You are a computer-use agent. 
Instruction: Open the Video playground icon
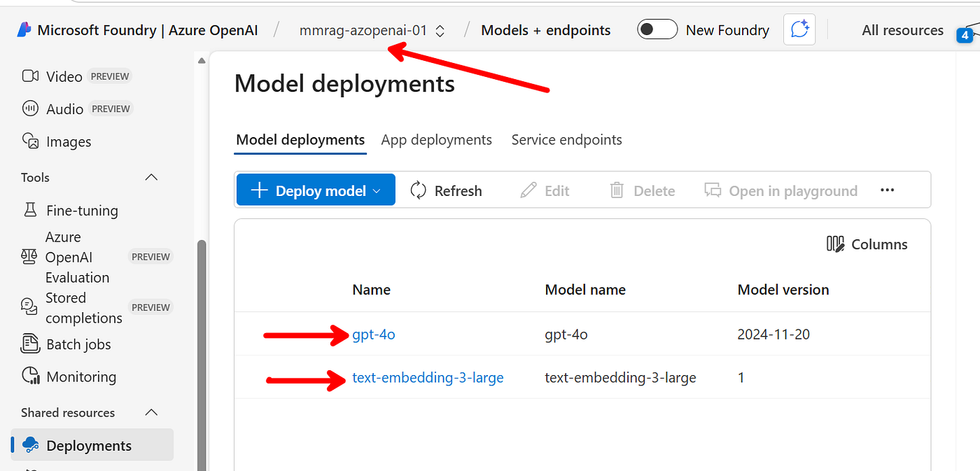(x=30, y=76)
